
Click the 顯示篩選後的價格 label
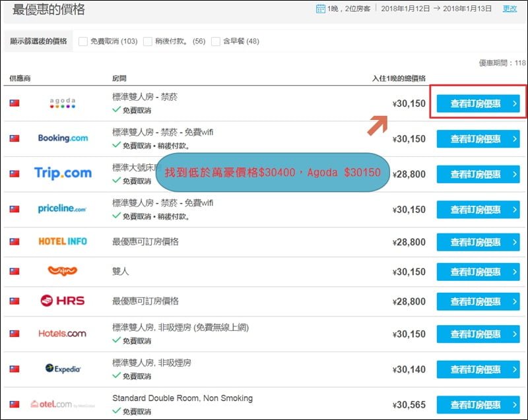coord(38,42)
